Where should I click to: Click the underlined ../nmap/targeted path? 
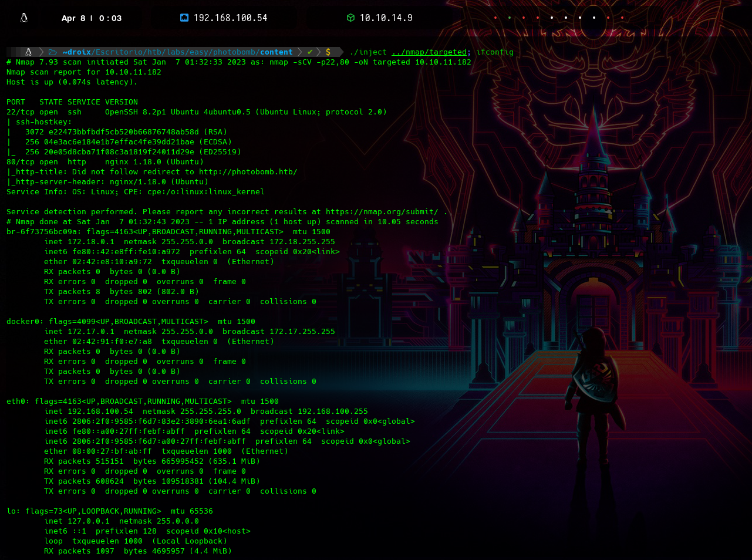pyautogui.click(x=429, y=52)
